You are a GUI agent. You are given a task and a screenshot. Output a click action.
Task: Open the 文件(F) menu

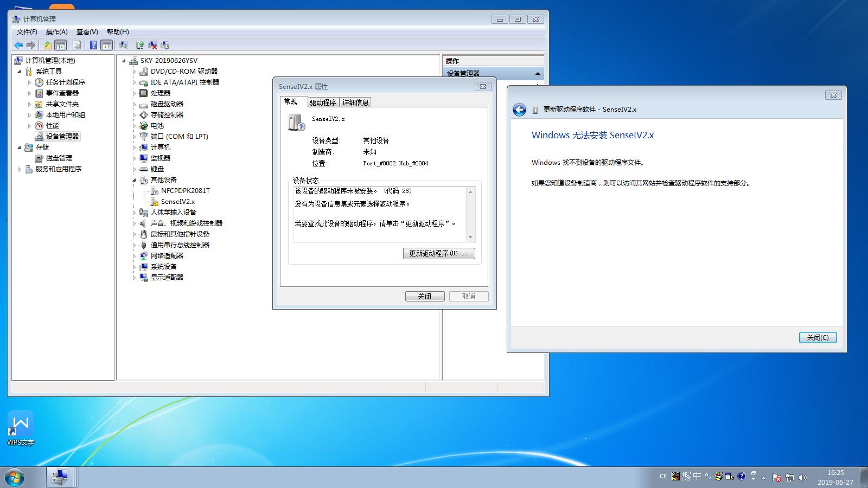(27, 32)
